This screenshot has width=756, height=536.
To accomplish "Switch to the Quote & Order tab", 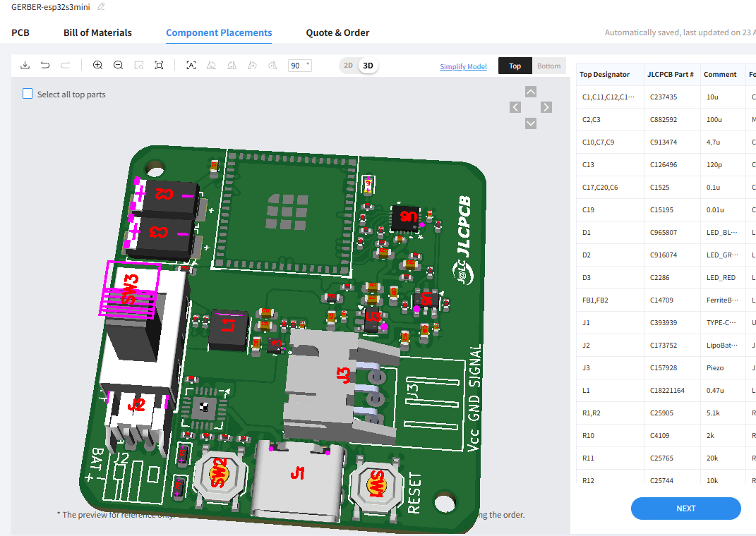I will coord(337,32).
